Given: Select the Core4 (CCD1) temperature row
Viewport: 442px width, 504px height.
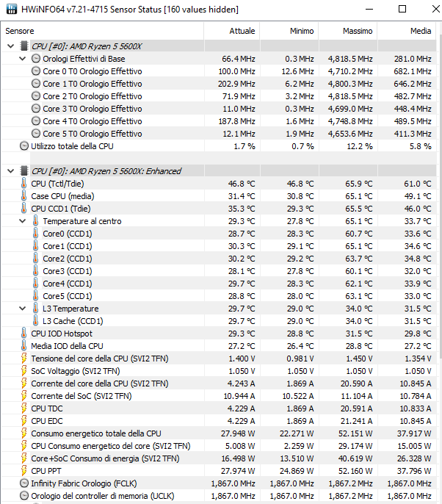Looking at the screenshot, I should tap(219, 284).
